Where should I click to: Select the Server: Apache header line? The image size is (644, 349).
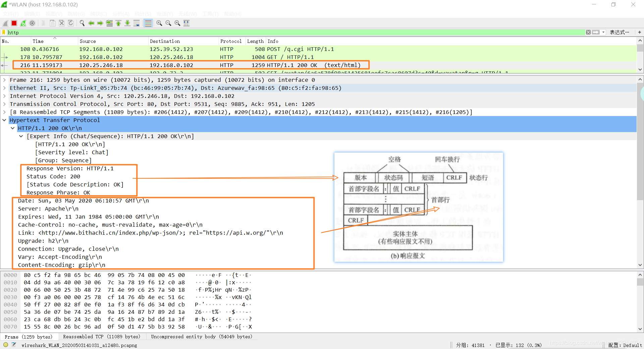click(48, 209)
